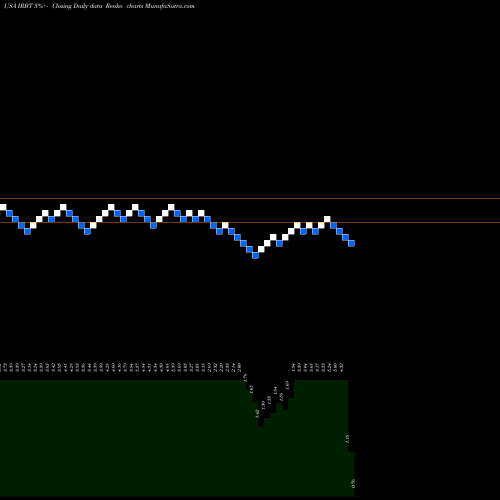
Task: Click the final value label at the green area's bottom edge
Action: click(x=353, y=483)
